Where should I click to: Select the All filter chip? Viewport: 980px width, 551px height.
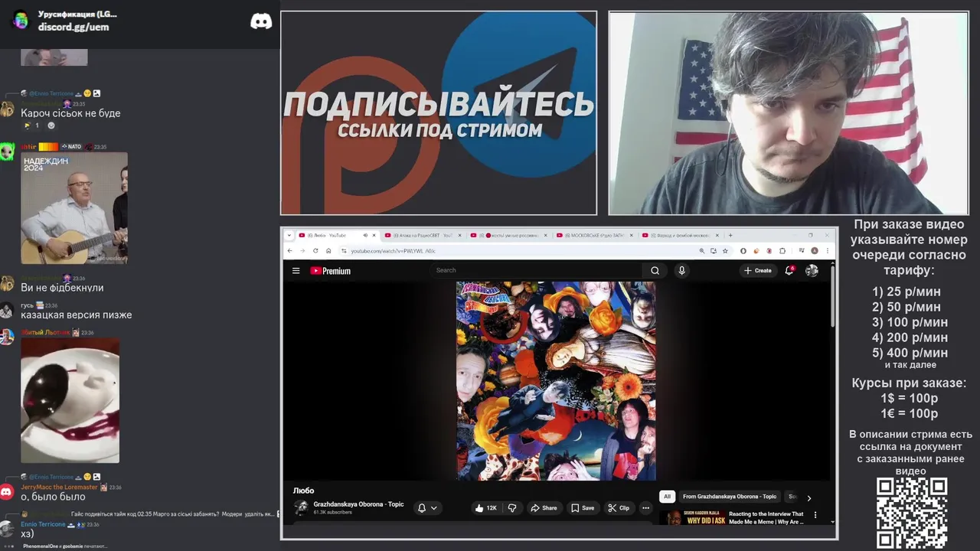coord(667,497)
